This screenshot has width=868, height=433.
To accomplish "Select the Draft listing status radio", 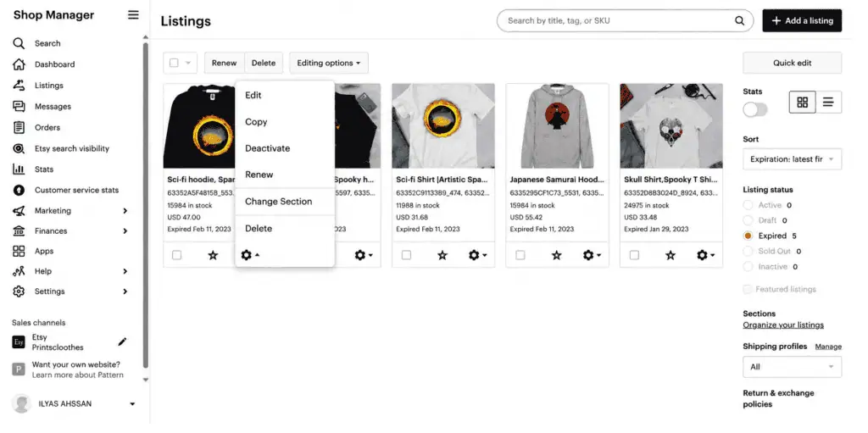I will pyautogui.click(x=748, y=220).
